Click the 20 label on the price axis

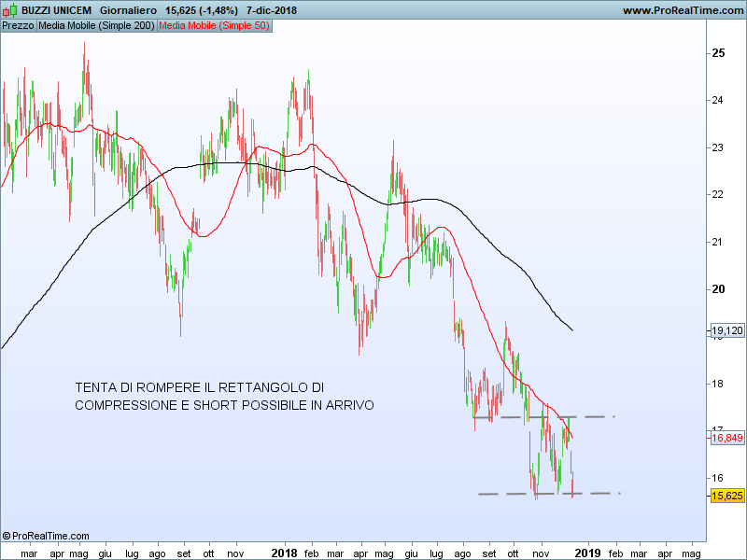pos(718,289)
